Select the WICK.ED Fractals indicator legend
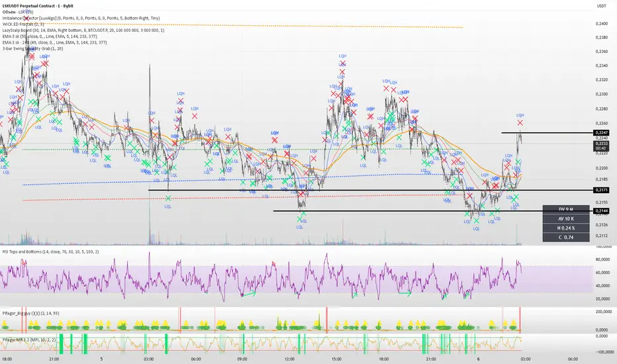Image resolution: width=617 pixels, height=364 pixels. click(x=23, y=24)
